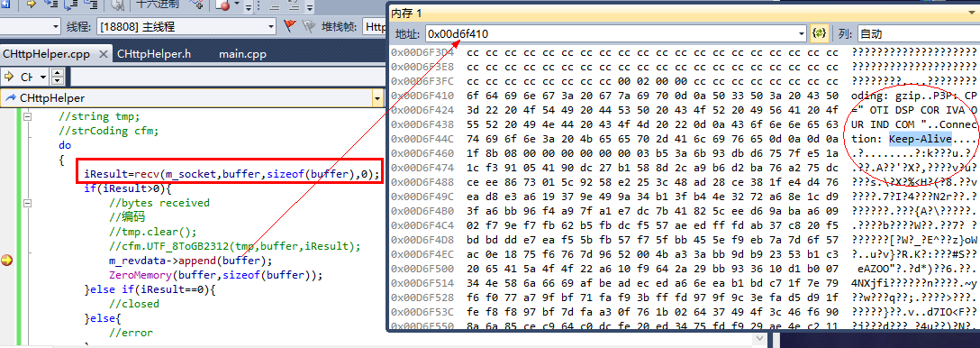Click the oding: gzip..P3P: CP ASCII text

[x=913, y=96]
